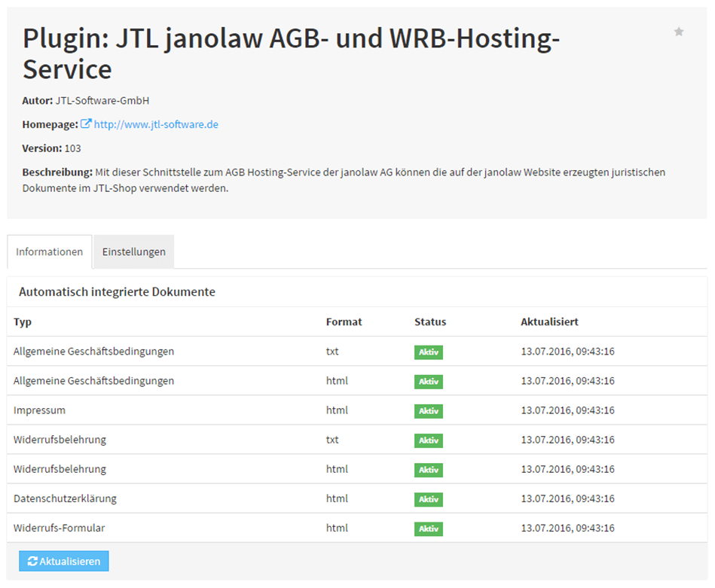Click the Aktiv badge for Impressum
Screen dimensions: 715x588
[x=428, y=410]
